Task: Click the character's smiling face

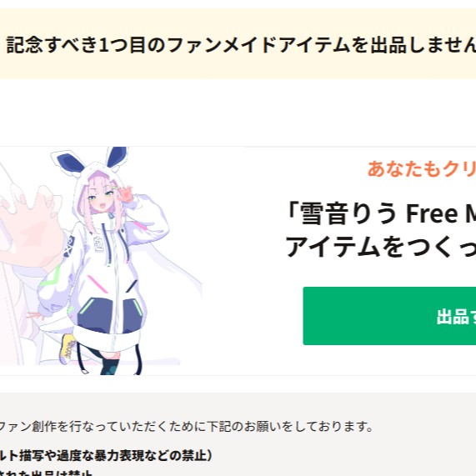Action: 102,199
